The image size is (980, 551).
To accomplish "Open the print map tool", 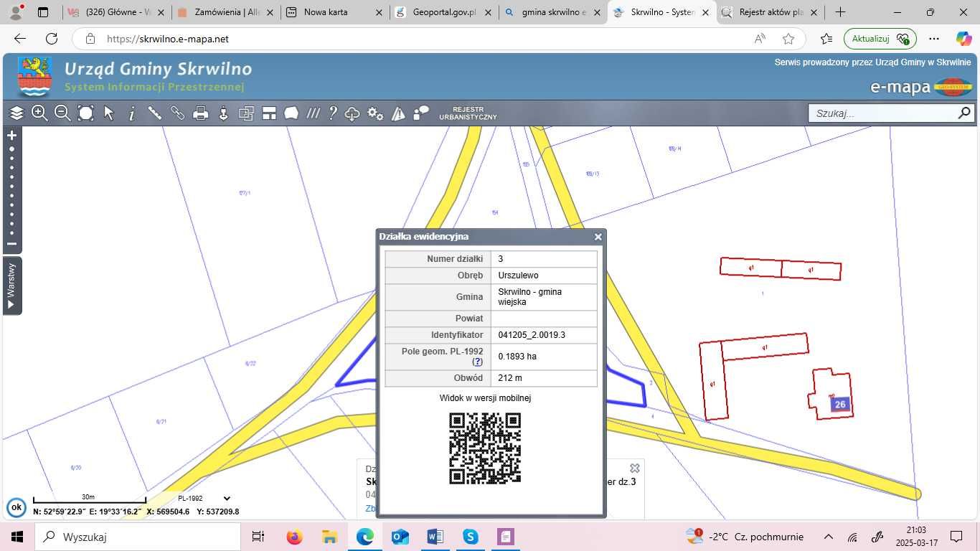I will click(201, 113).
